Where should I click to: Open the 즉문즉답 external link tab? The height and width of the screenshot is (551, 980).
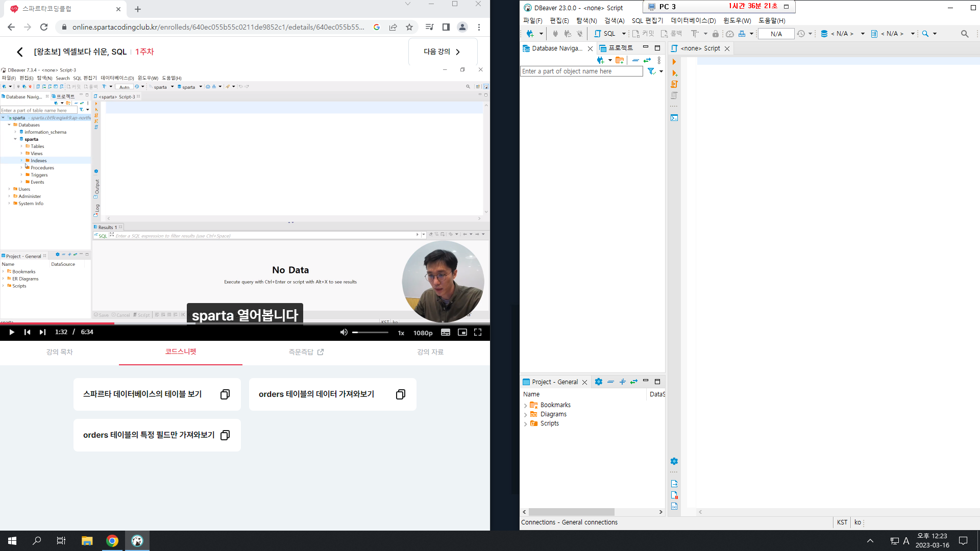[306, 352]
